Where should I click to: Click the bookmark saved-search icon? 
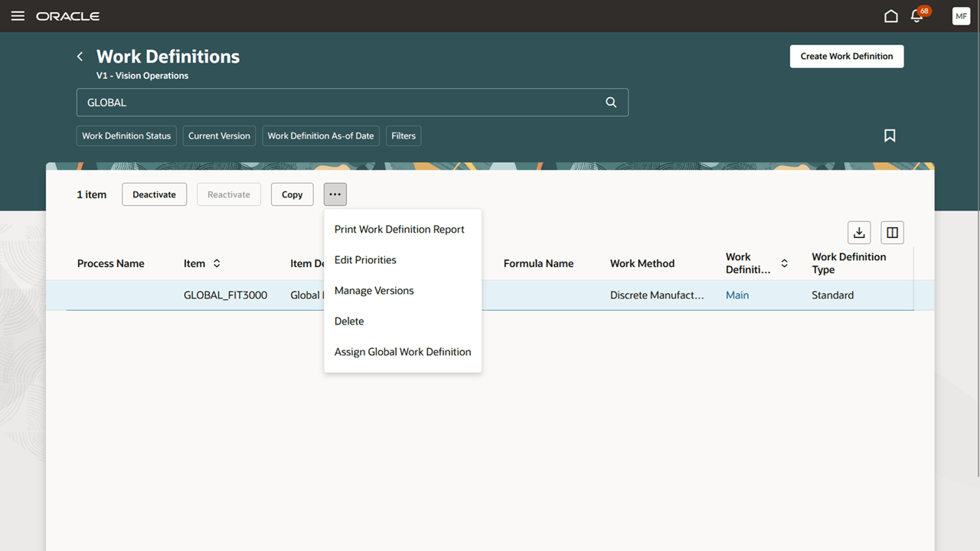click(x=890, y=135)
